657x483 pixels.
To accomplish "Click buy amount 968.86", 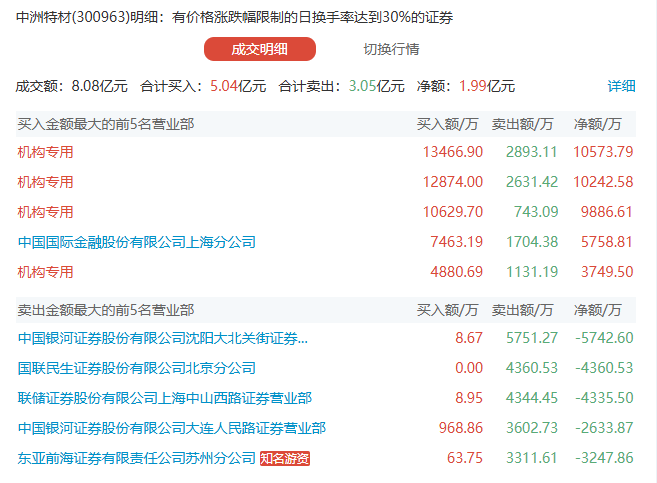I will tap(461, 428).
